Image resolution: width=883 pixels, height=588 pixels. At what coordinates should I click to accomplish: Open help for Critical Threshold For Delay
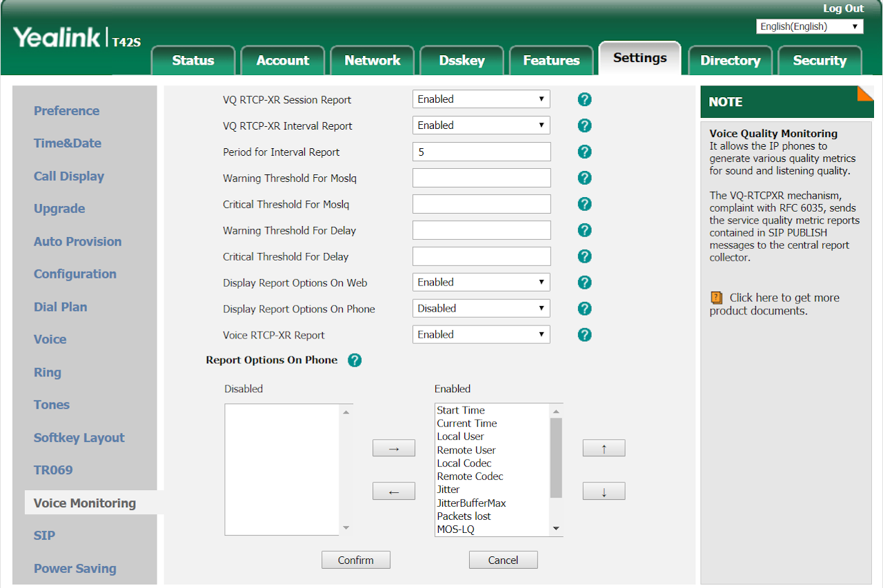tap(584, 256)
